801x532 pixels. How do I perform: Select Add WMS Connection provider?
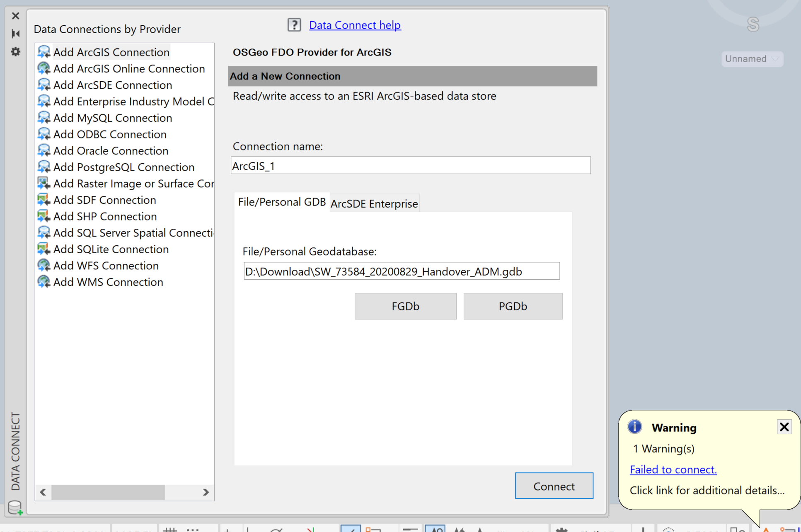click(108, 282)
